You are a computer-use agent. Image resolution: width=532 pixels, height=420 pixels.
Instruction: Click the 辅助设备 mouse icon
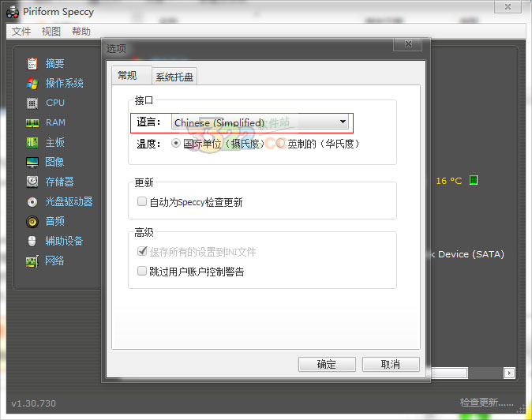pos(32,242)
